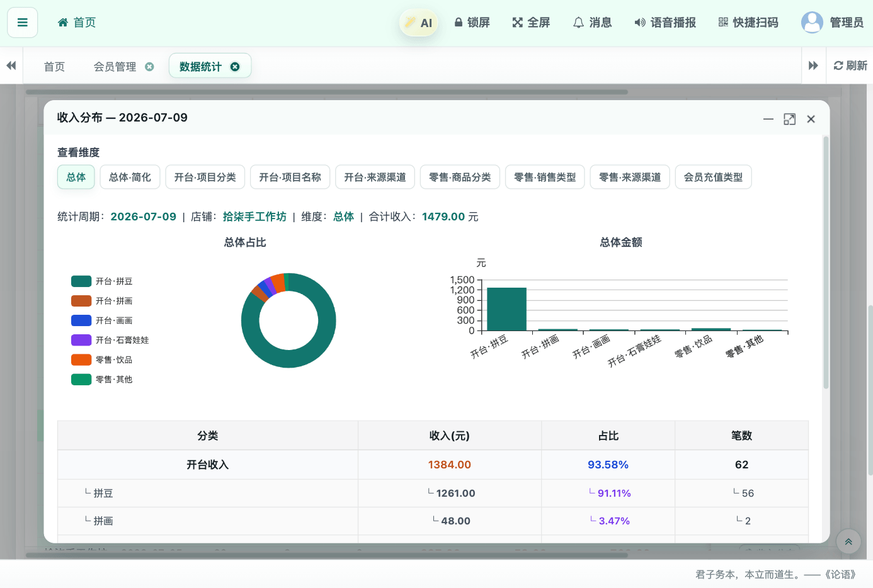Click the 开台·拼豆 bar in chart
This screenshot has width=873, height=588.
[x=506, y=309]
